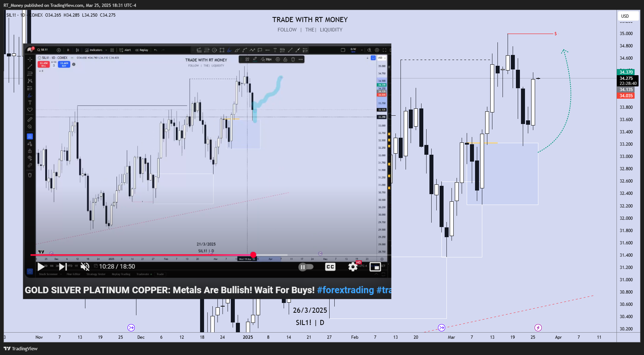The height and width of the screenshot is (355, 644).
Task: Open chart settings hexagon icon in top toolbar
Action: tap(377, 50)
